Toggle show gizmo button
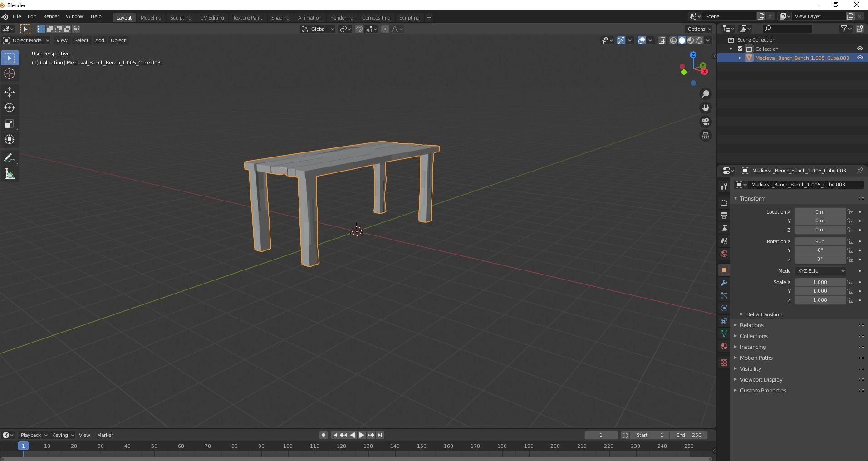Image resolution: width=868 pixels, height=461 pixels. coord(621,40)
